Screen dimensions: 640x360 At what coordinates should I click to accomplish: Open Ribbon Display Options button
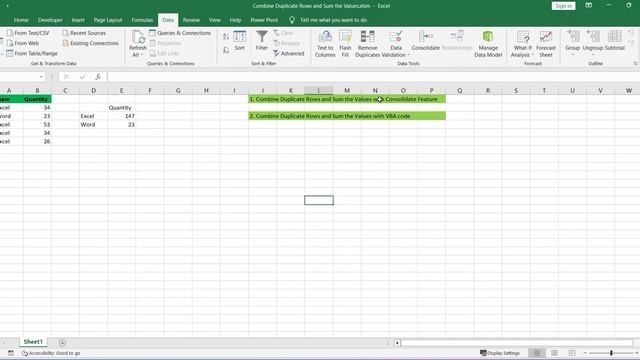(x=588, y=5)
